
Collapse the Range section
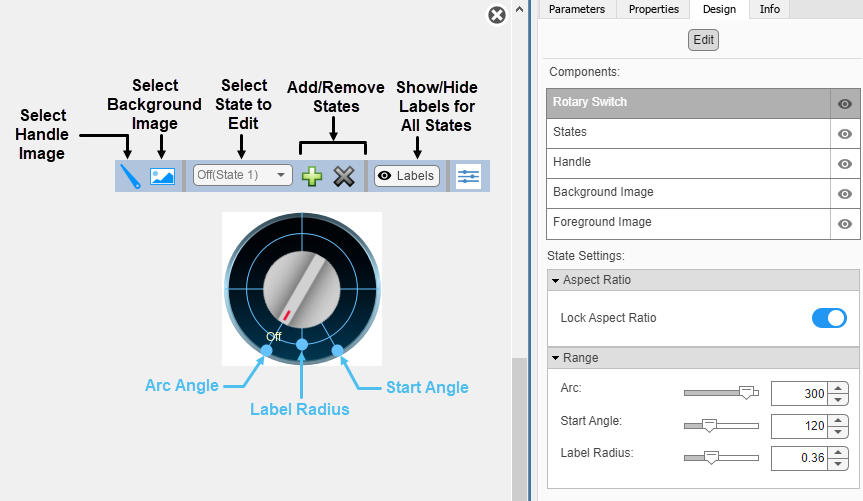coord(555,358)
